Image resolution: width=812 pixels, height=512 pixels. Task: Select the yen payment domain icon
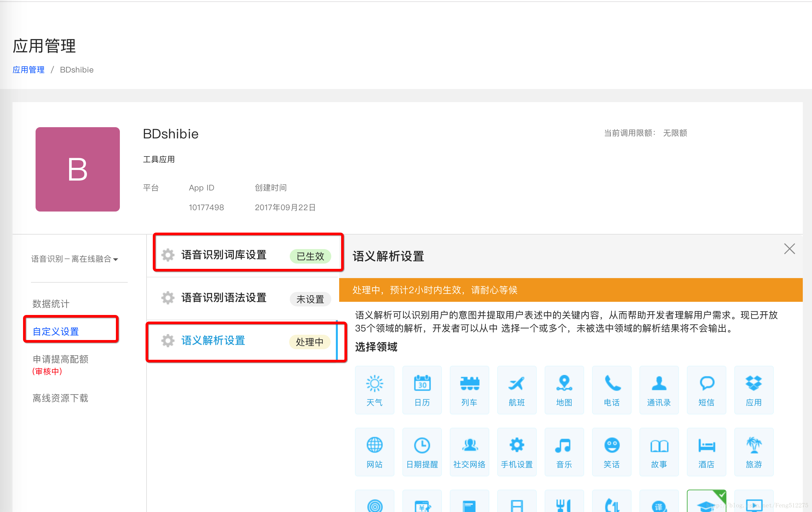click(422, 501)
